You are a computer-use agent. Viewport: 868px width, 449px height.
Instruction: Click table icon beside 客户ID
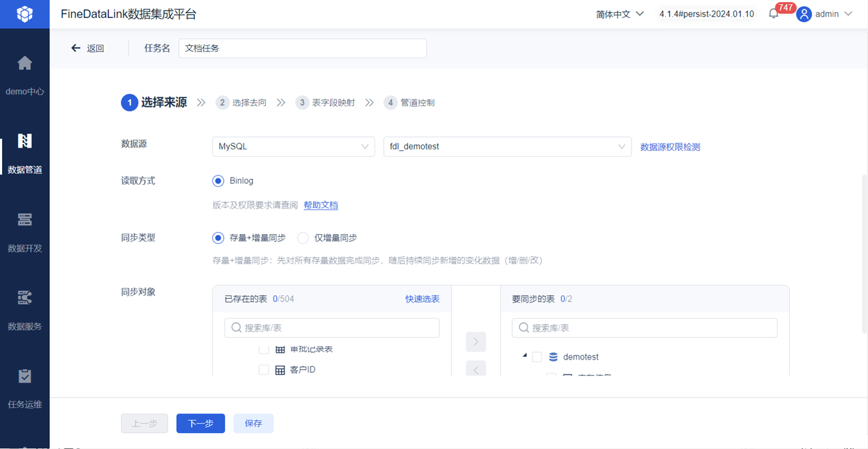(x=280, y=370)
